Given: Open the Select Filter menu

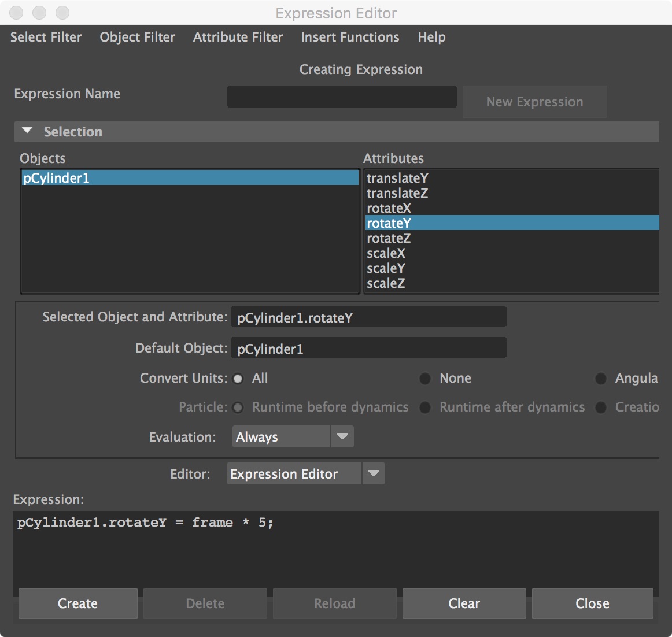Looking at the screenshot, I should [x=46, y=37].
